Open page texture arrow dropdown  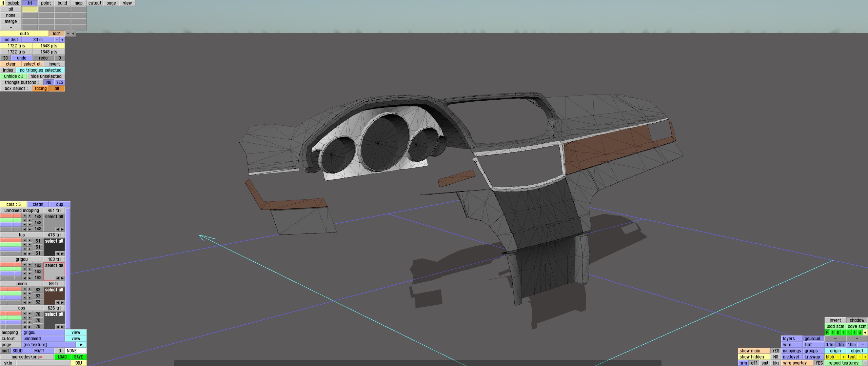(x=81, y=345)
